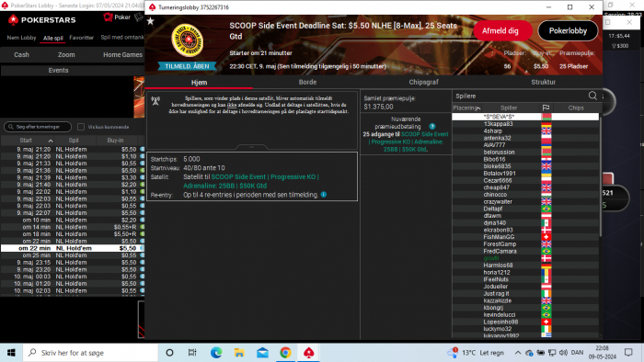Sort tournaments by the Start column arrow

point(51,141)
